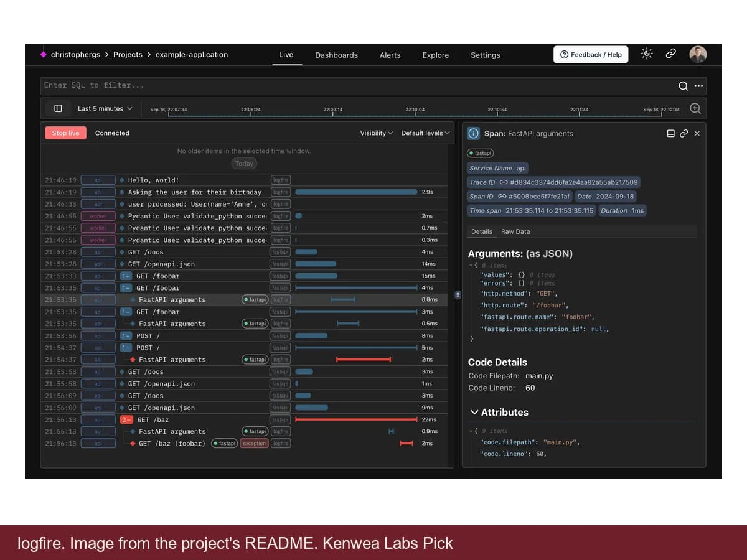Image resolution: width=747 pixels, height=560 pixels.
Task: Click the Date 2024-09-18 chip
Action: [x=606, y=197]
